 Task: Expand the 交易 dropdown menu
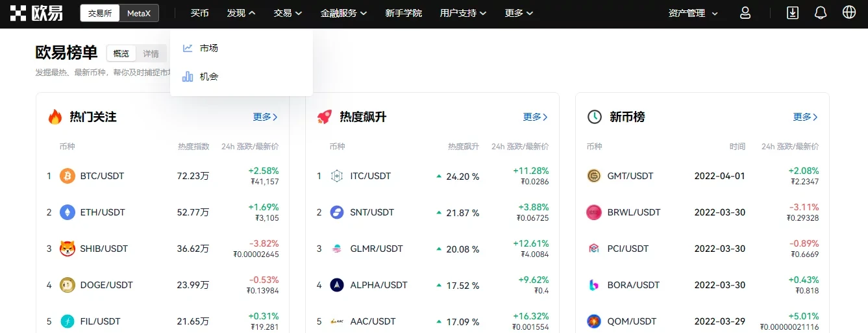288,13
